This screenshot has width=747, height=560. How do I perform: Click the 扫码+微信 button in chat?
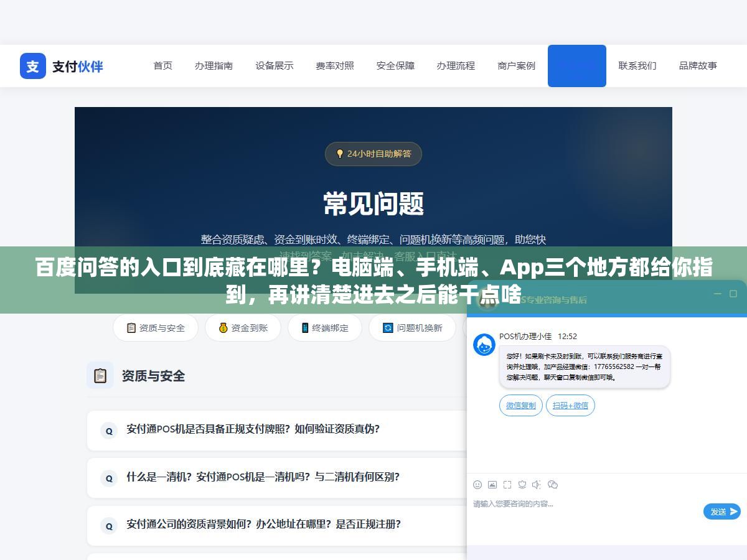(x=570, y=406)
